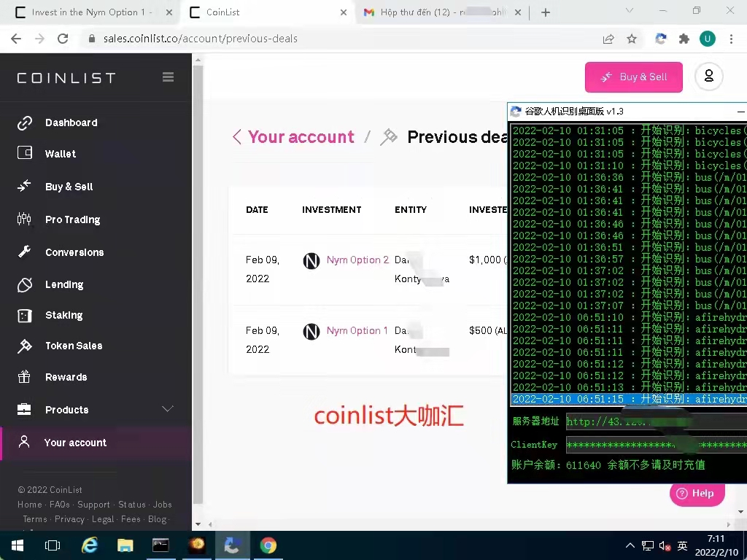This screenshot has width=747, height=560.
Task: Switch to the Gmail inbox tab
Action: point(443,12)
